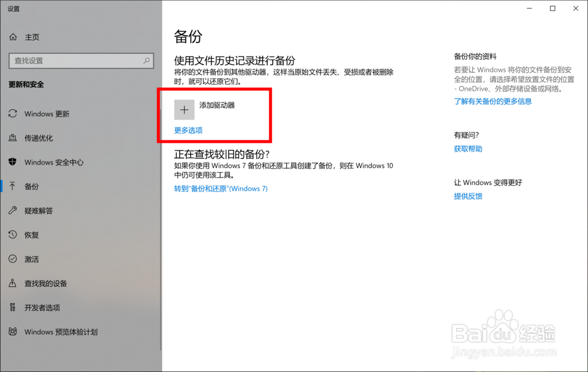Click the 开发者选项 tools icon

coord(13,307)
